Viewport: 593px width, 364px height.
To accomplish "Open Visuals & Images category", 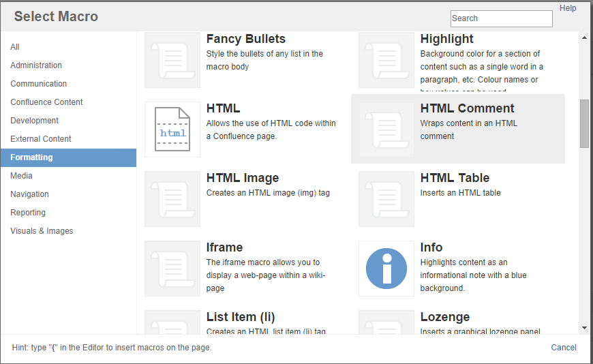I will [x=68, y=231].
